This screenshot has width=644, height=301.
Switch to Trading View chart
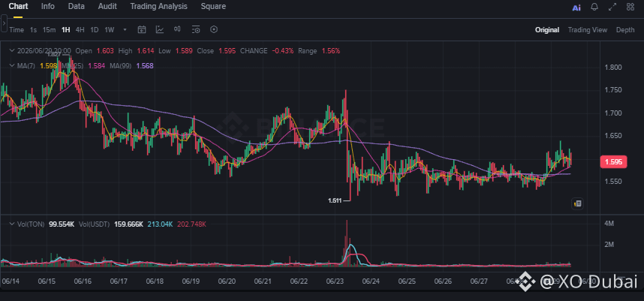(x=587, y=30)
